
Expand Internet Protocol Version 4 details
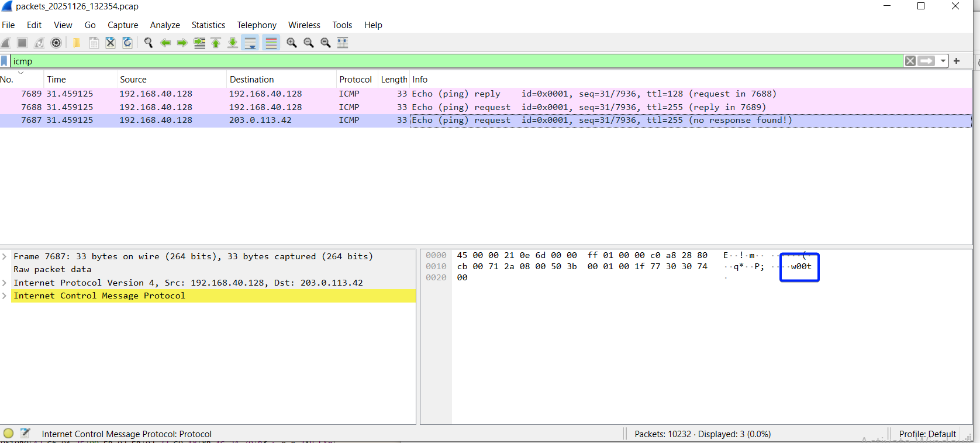pos(5,283)
